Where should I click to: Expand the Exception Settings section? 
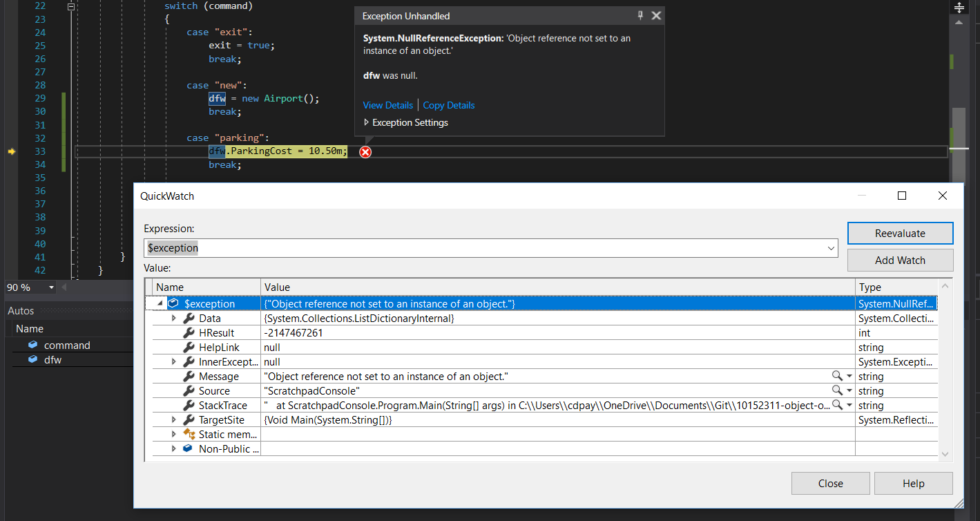pyautogui.click(x=367, y=122)
